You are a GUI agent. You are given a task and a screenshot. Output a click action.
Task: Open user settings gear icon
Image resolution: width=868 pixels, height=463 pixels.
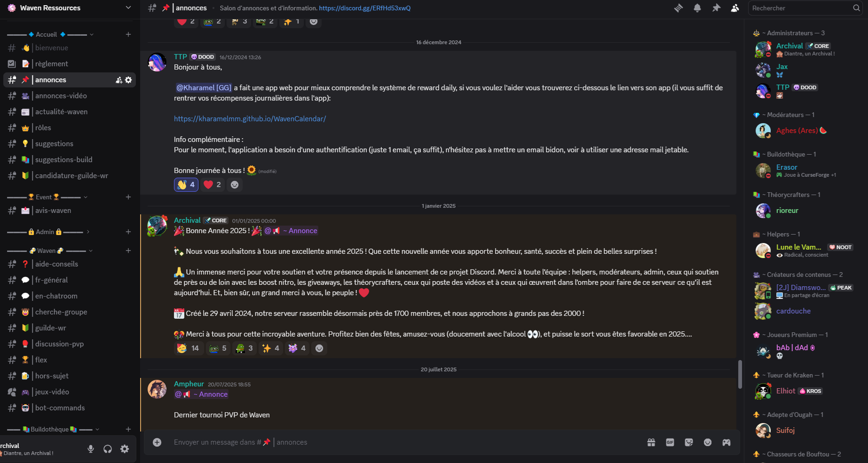(125, 449)
